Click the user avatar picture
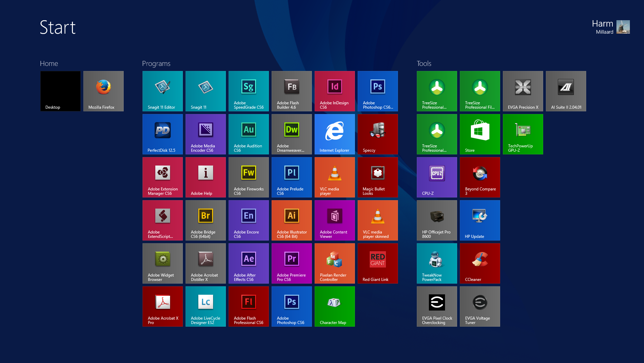 click(623, 27)
